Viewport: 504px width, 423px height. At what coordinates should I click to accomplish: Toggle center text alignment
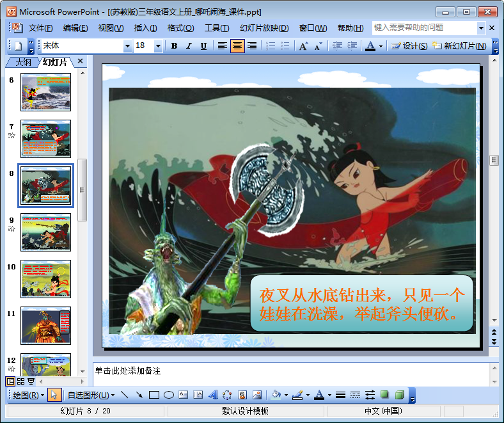[237, 46]
